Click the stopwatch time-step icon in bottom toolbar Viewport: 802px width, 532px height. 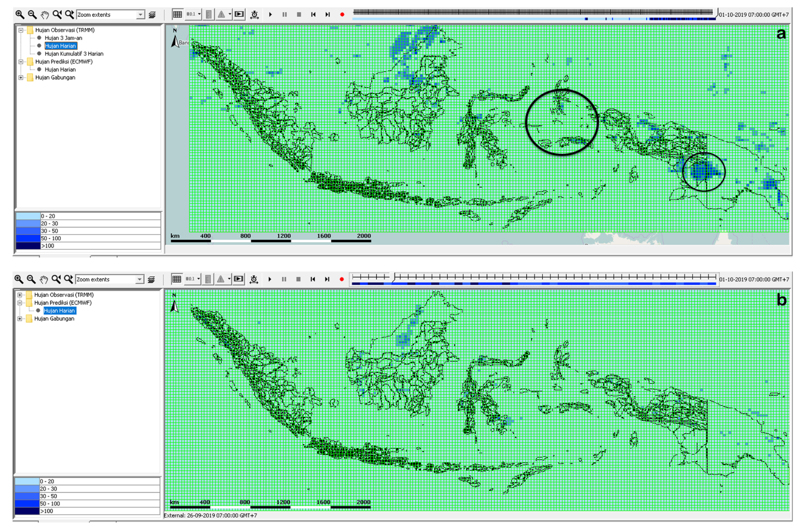pos(254,279)
